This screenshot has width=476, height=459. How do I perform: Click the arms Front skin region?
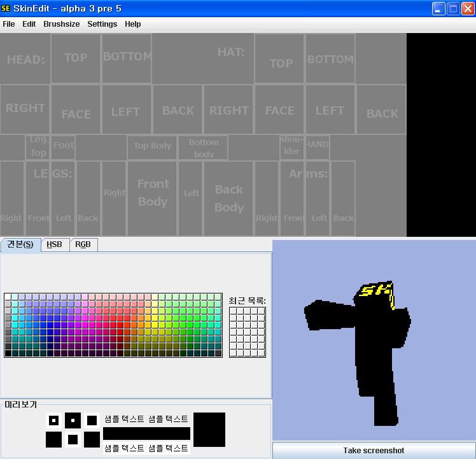tap(292, 199)
